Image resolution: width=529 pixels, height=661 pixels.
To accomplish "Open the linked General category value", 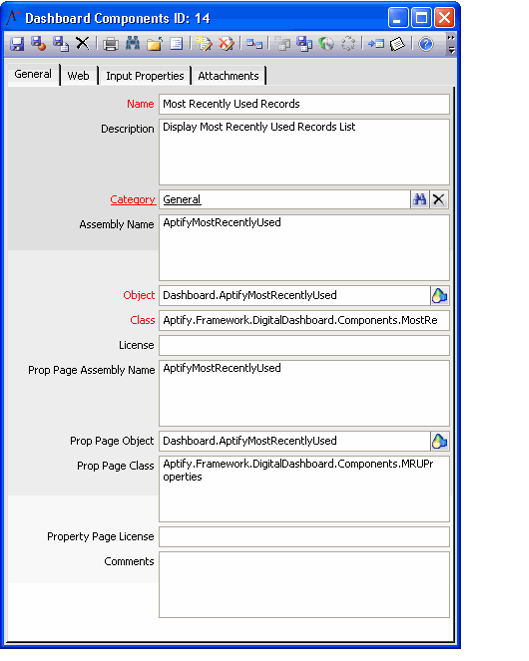I will point(182,199).
